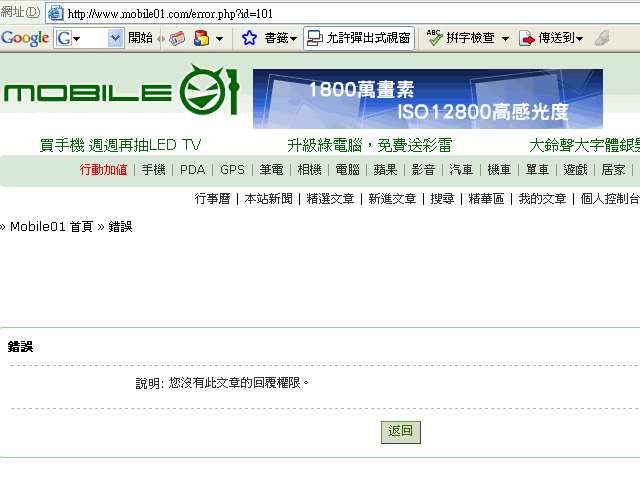Click the Mobile01 首頁 breadcrumb link

pos(51,227)
